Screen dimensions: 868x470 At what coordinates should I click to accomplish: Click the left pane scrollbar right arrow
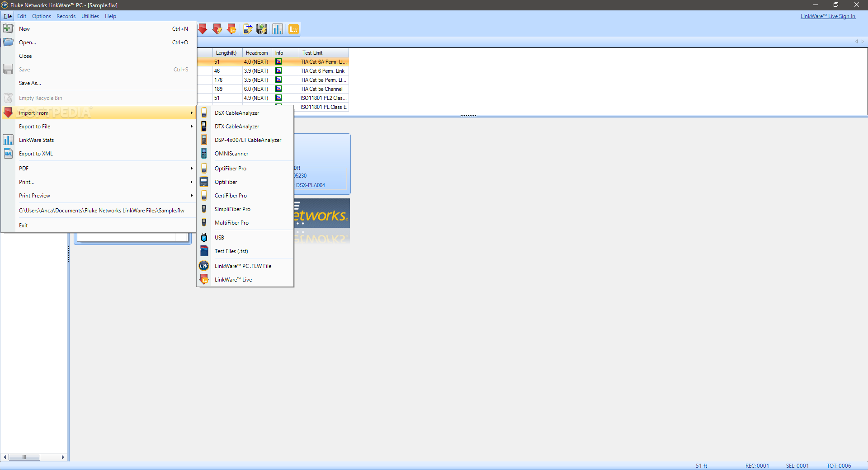point(63,457)
